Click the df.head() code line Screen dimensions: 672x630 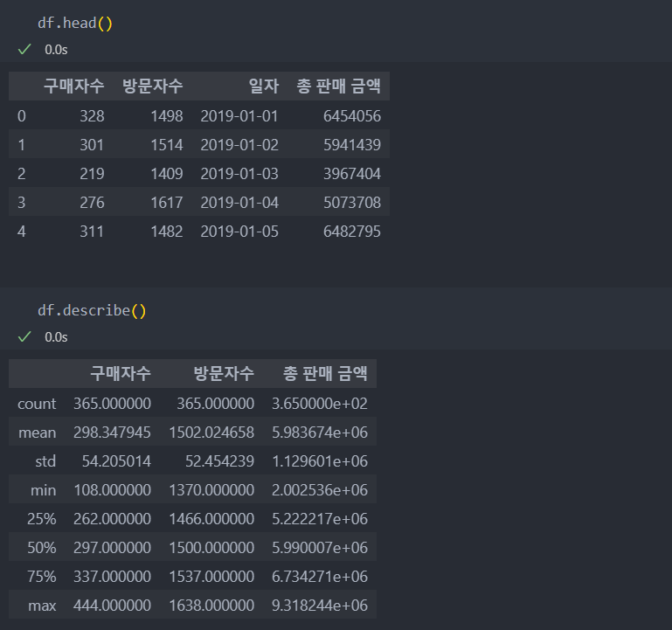point(75,23)
